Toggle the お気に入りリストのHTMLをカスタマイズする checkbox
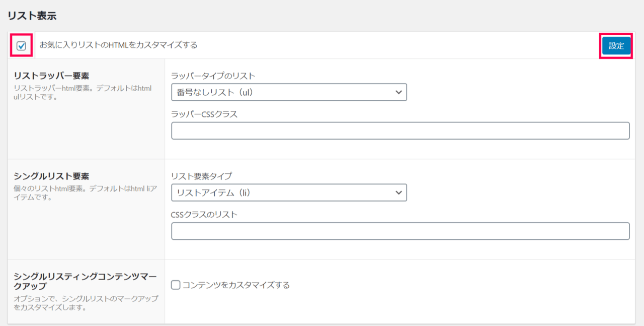This screenshot has height=326, width=644. click(21, 46)
